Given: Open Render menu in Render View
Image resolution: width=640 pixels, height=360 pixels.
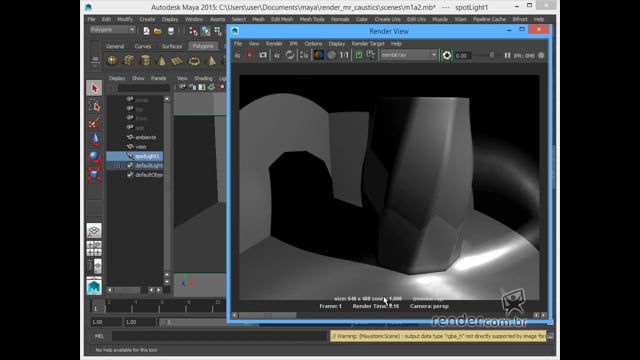Looking at the screenshot, I should point(274,44).
